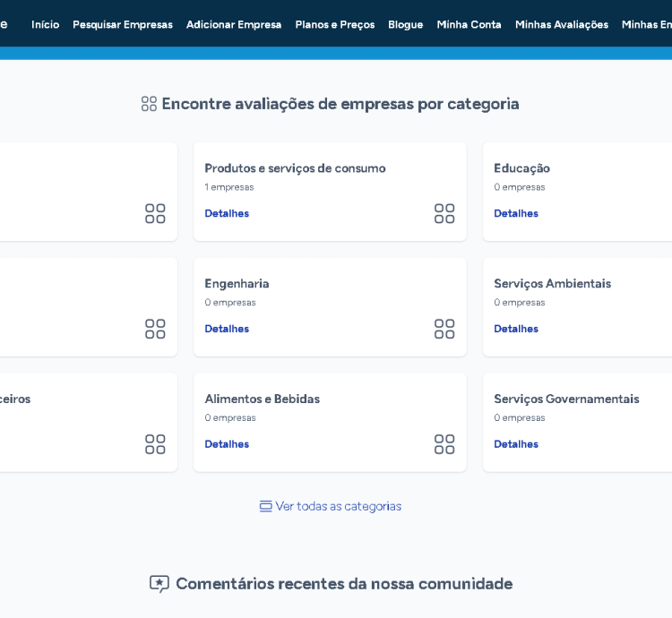Click Ver todas as categorias link
The height and width of the screenshot is (618, 672).
pos(338,506)
